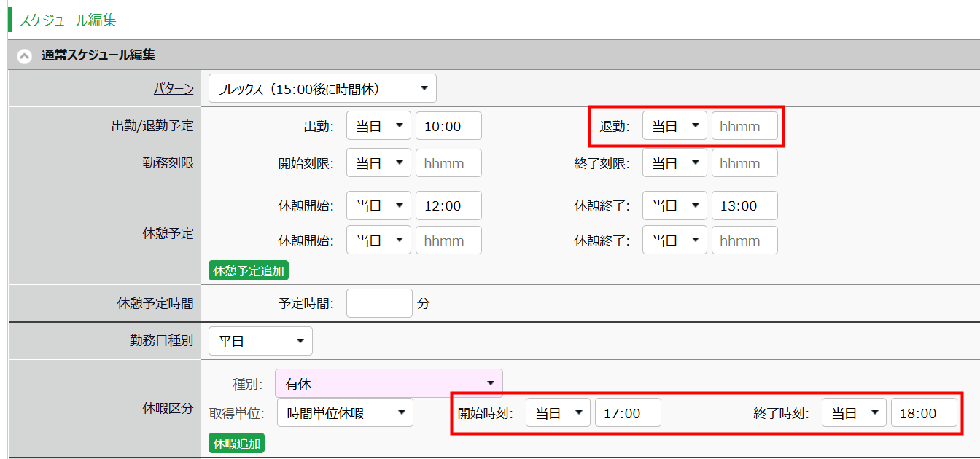Click the empty 退勤 time input field
This screenshot has width=980, height=459.
(x=744, y=126)
